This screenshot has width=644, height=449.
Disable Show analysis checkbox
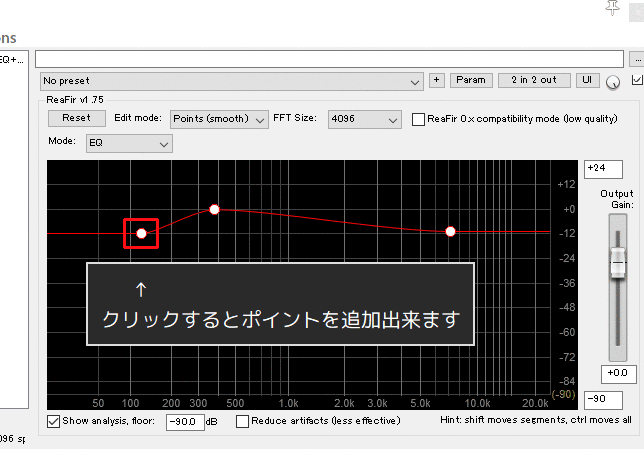pos(53,422)
